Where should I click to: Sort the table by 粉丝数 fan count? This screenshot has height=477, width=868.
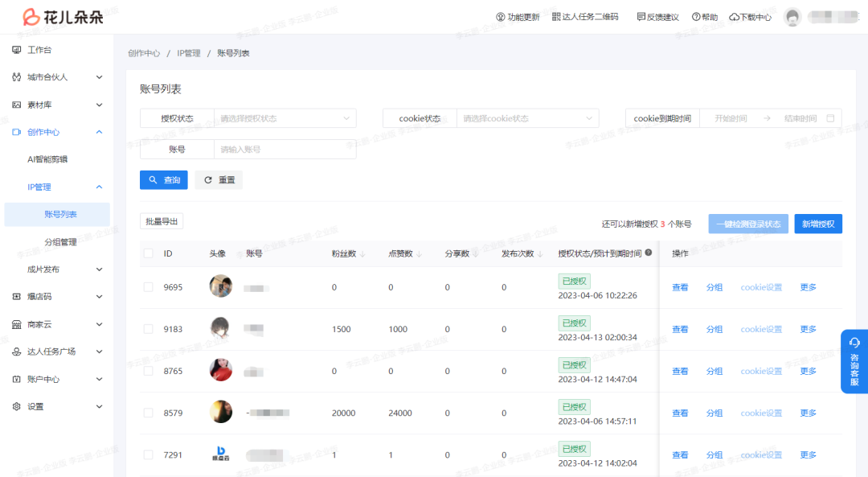350,253
